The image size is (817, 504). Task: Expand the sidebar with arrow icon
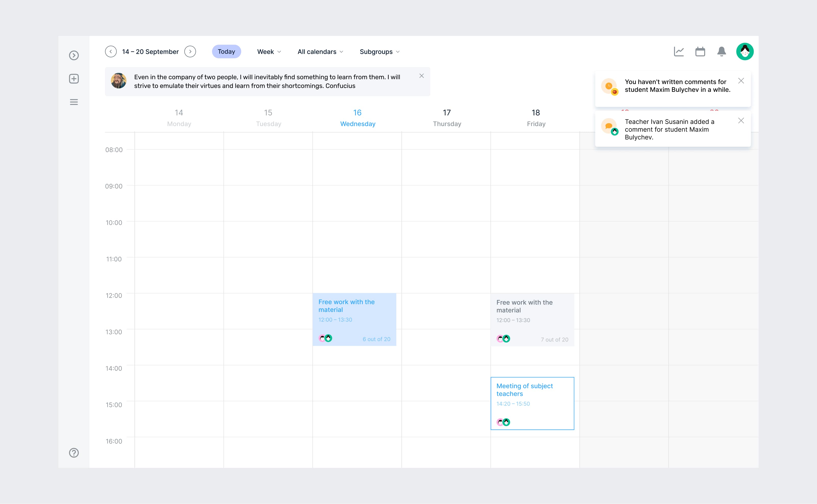[x=74, y=55]
